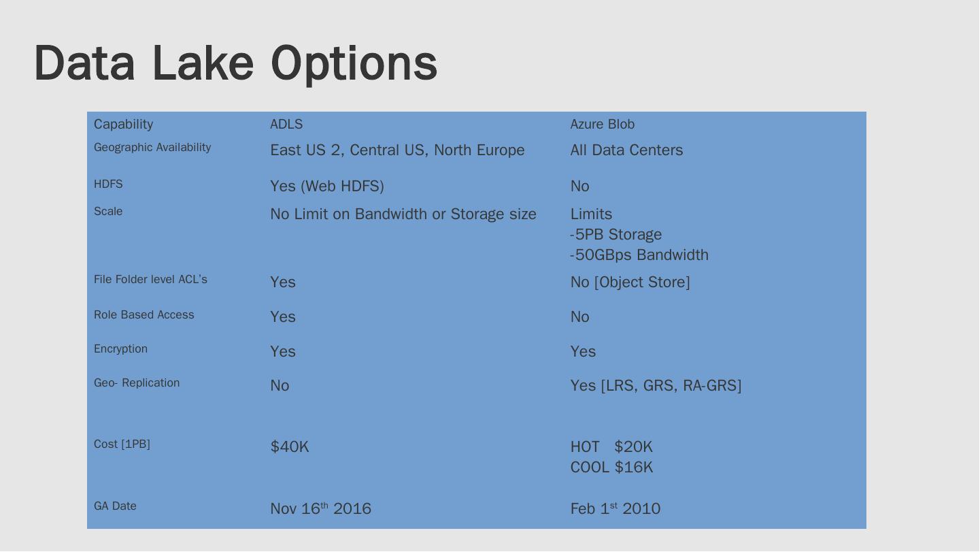Click the 'ADLS' column header

point(286,125)
